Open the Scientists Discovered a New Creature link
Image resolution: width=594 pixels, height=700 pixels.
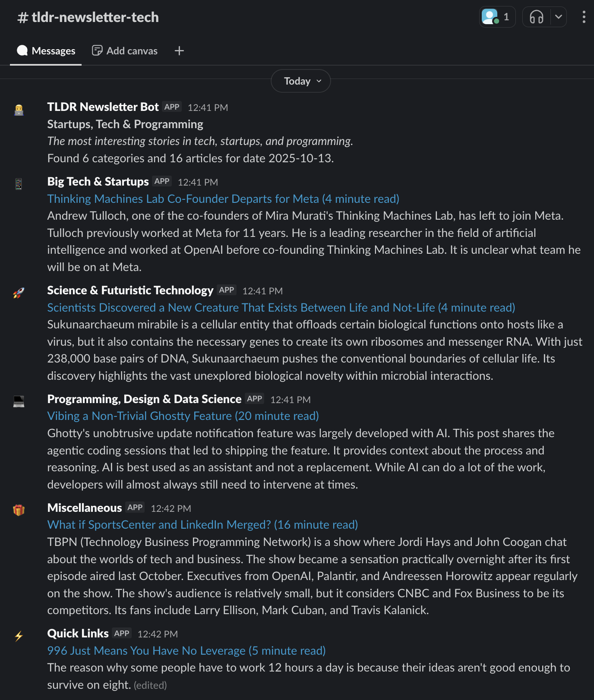(x=281, y=308)
